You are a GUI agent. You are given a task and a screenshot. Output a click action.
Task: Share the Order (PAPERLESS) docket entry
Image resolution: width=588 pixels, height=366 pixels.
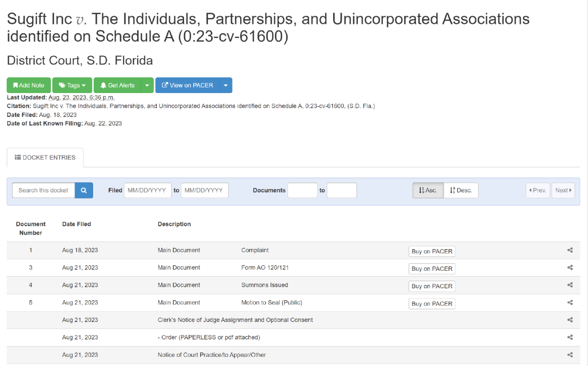[x=570, y=337]
